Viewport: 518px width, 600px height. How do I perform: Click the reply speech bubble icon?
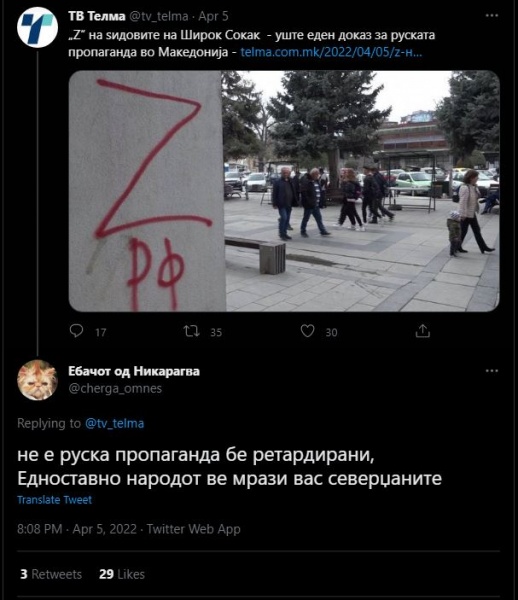(77, 331)
